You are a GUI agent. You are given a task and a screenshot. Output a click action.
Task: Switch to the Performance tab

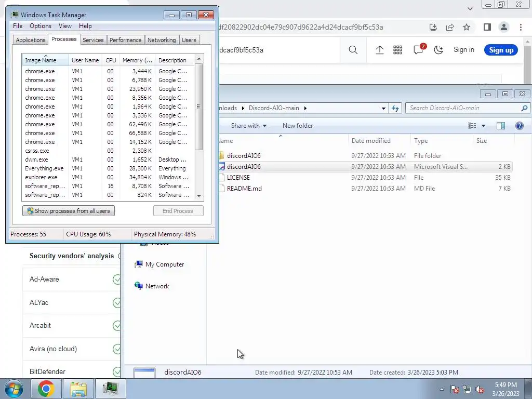point(126,40)
